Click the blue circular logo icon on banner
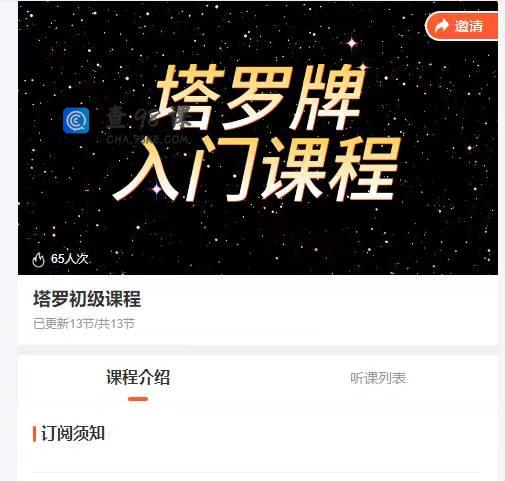Viewport: 505px width, 481px height. 76,120
